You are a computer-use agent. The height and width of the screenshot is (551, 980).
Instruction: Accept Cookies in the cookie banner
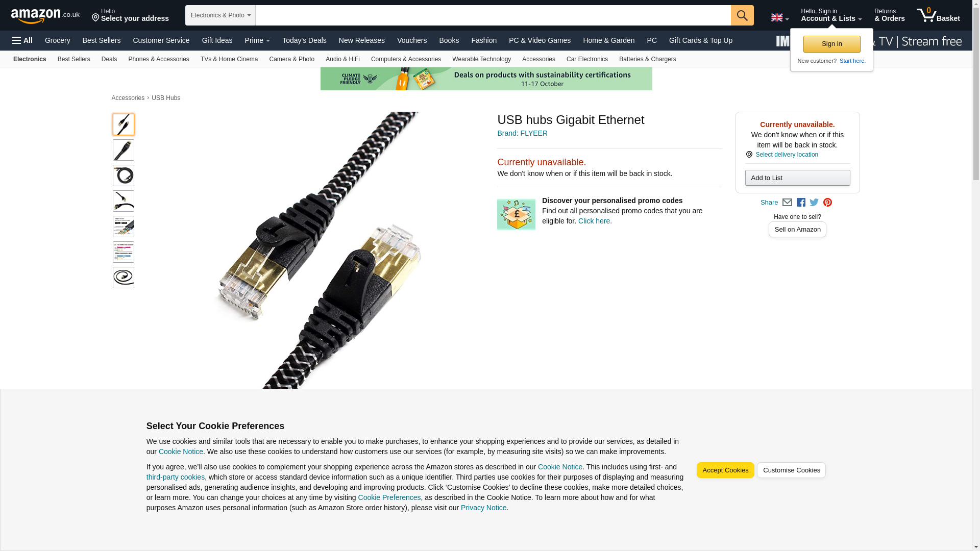click(x=725, y=470)
